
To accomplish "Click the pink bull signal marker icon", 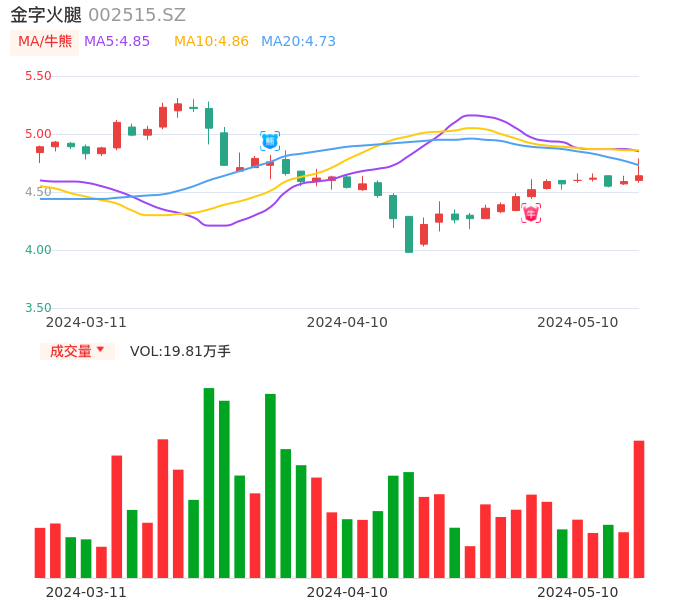I will click(x=531, y=213).
